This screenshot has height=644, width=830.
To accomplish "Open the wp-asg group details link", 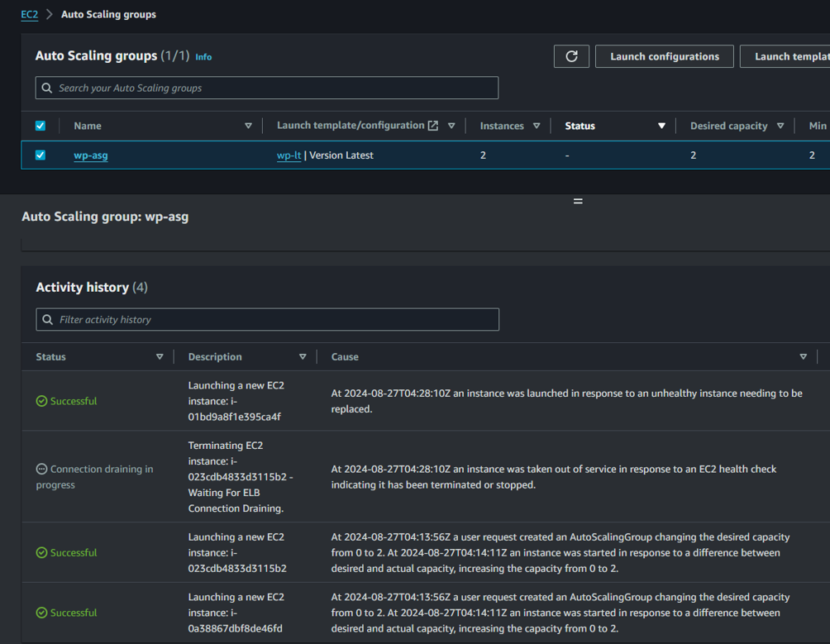I will (90, 155).
